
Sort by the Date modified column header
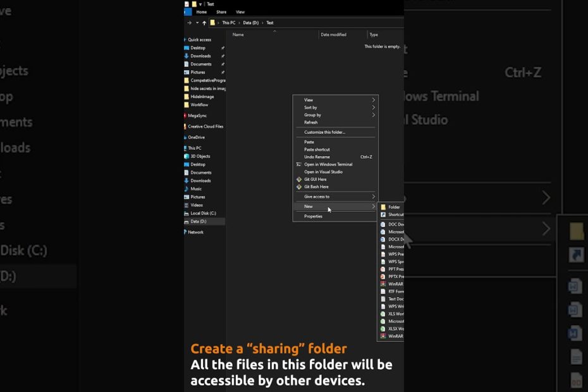point(333,35)
